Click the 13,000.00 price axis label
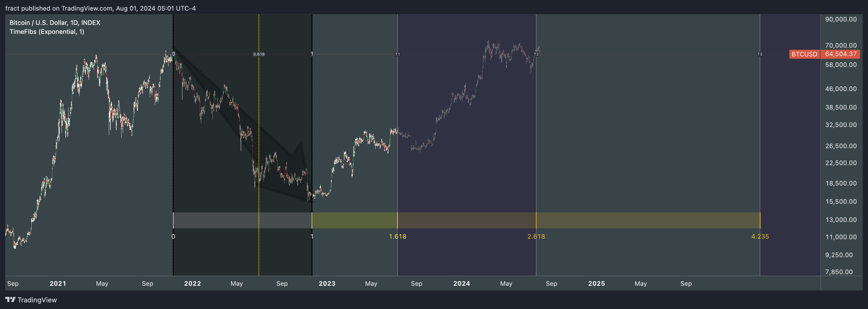Viewport: 868px width, 309px height. [x=841, y=220]
